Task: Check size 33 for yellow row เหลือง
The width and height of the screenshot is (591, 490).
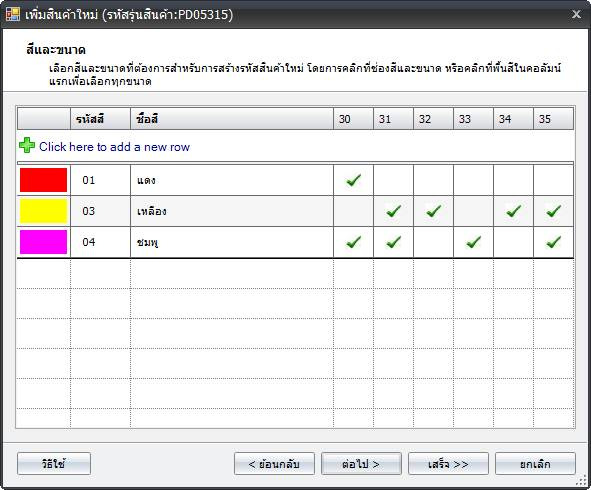Action: pos(473,211)
